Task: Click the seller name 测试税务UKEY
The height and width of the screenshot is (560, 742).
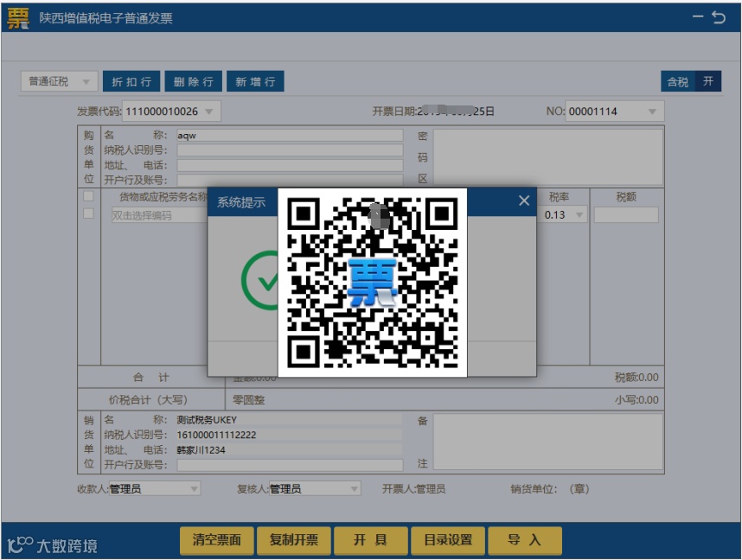Action: click(207, 420)
